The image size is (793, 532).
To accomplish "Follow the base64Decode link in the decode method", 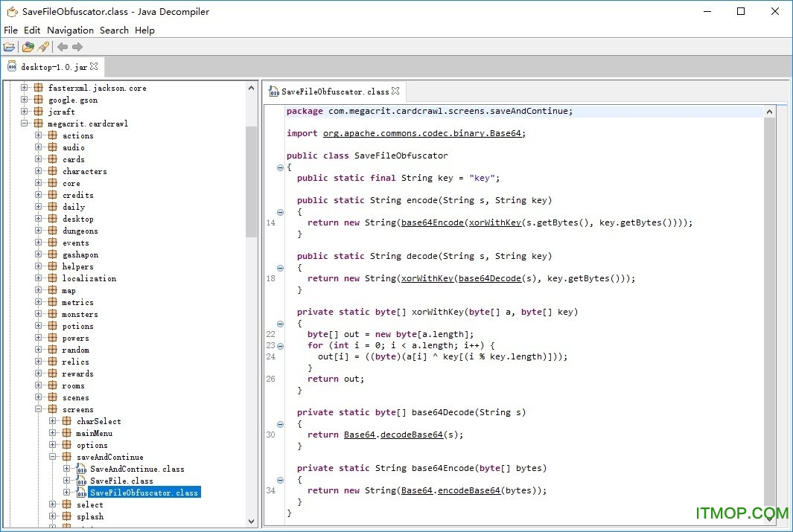I will pos(489,278).
